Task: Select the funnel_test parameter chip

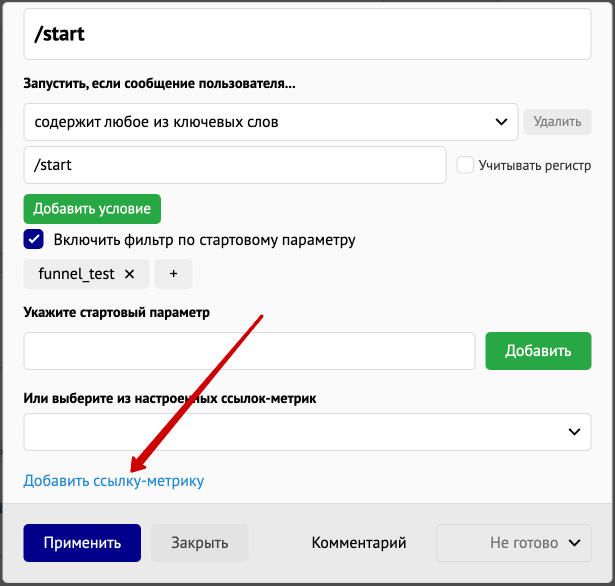Action: [x=76, y=274]
